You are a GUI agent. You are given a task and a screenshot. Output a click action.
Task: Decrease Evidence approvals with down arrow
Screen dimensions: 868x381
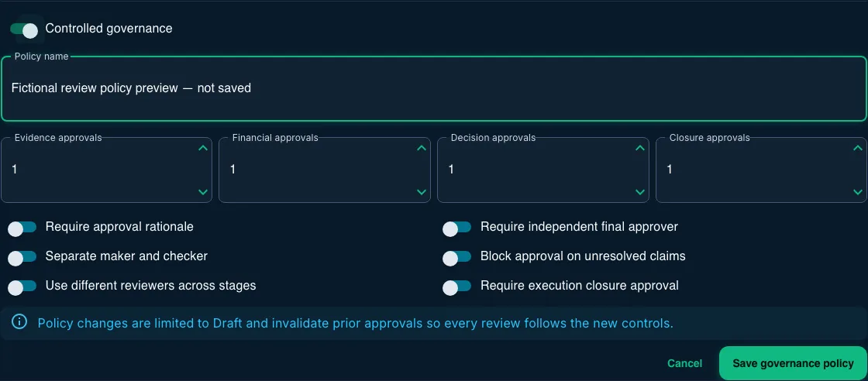tap(203, 192)
